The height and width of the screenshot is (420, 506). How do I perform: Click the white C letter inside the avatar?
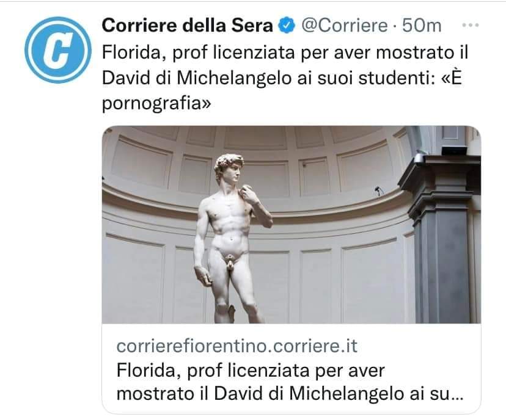58,50
